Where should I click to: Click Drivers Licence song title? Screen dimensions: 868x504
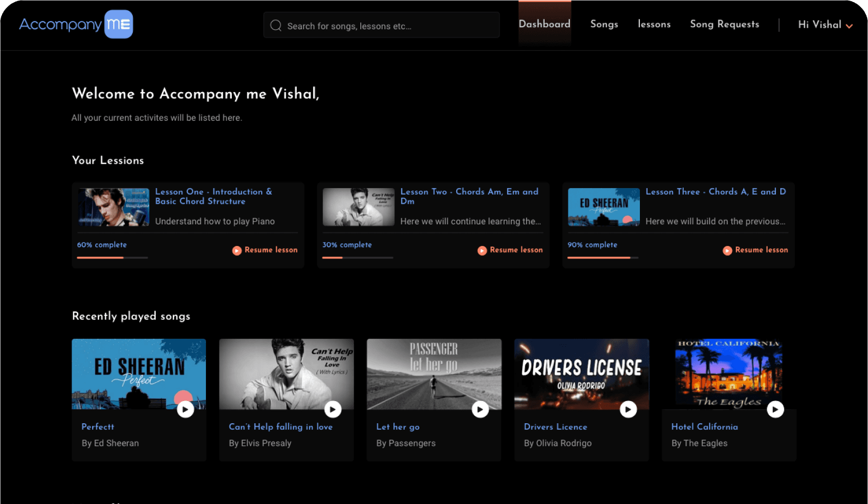(x=555, y=427)
